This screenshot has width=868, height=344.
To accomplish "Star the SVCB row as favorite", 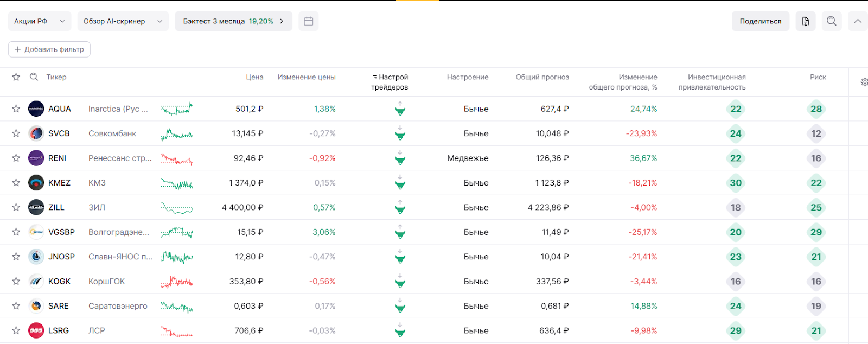I will click(16, 133).
